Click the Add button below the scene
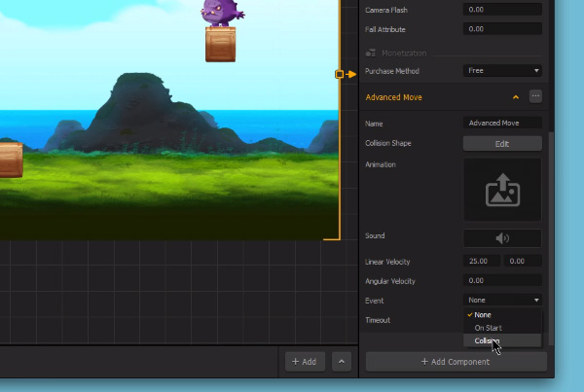Viewport: 584px width, 392px height. [x=305, y=362]
